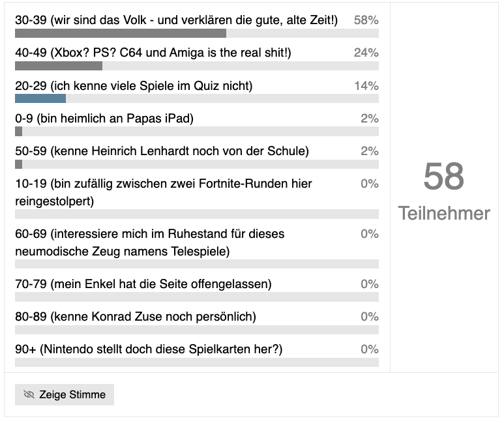Viewport: 504px width, 423px height.
Task: Click the 30-39 result progress bar
Action: 121,33
